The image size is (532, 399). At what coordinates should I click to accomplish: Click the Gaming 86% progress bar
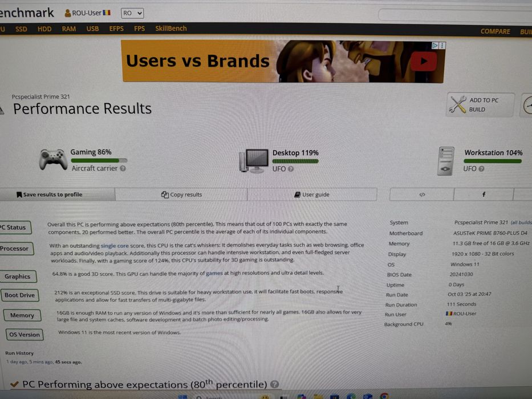99,161
